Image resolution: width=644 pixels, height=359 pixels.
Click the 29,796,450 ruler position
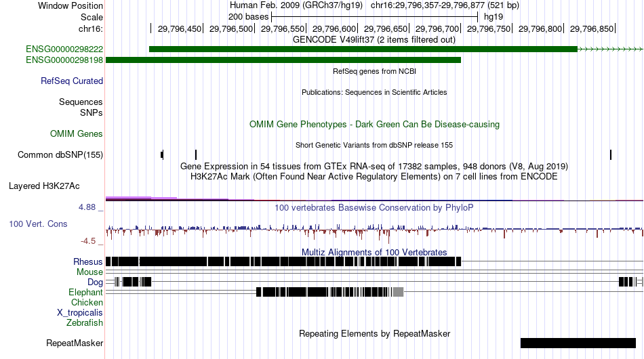pos(180,28)
